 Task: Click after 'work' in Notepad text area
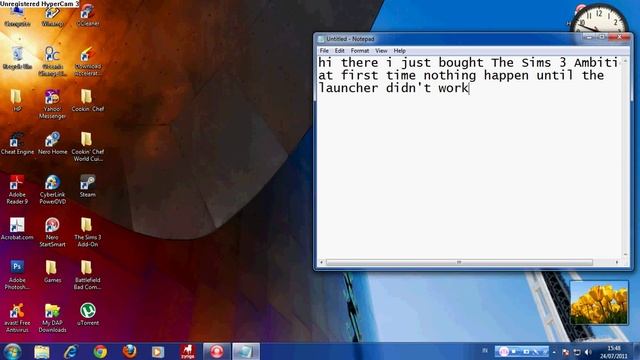pyautogui.click(x=469, y=88)
